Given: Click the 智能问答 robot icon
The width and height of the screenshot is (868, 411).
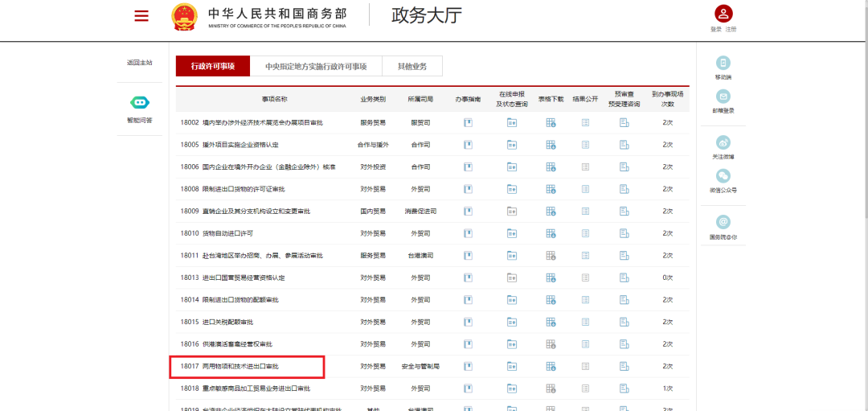Looking at the screenshot, I should click(x=139, y=103).
